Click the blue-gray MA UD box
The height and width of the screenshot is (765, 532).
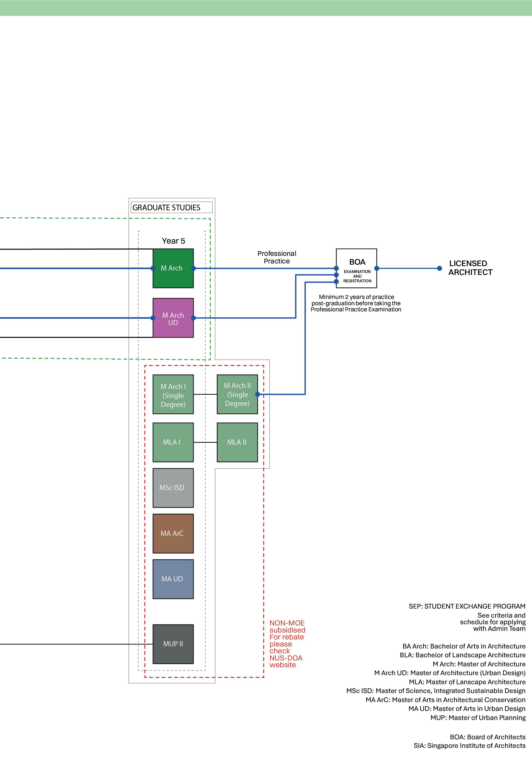tap(173, 579)
